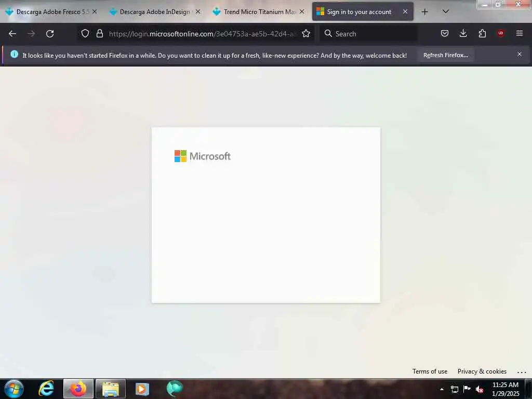Screen dimensions: 532x399
Task: Open the tracking protection shield
Action: [85, 33]
